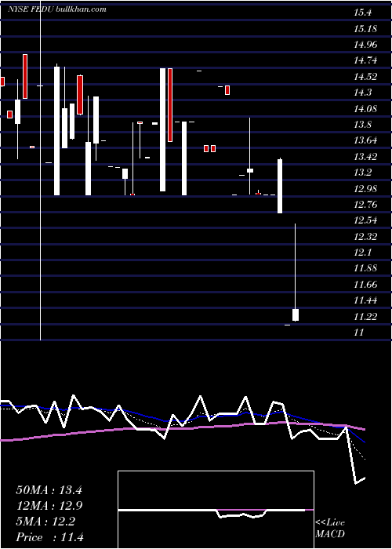This screenshot has height=549, width=392.
Task: Select the 13.64 price axis label
Action: [365, 140]
